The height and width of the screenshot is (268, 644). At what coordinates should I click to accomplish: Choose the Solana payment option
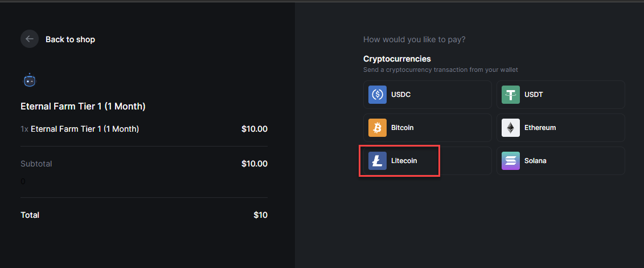click(x=561, y=161)
